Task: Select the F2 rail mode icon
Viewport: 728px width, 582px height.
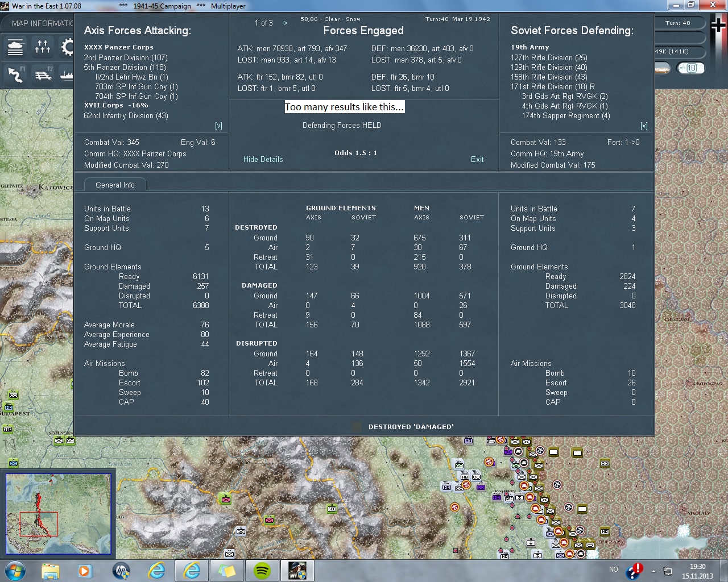Action: 43,74
